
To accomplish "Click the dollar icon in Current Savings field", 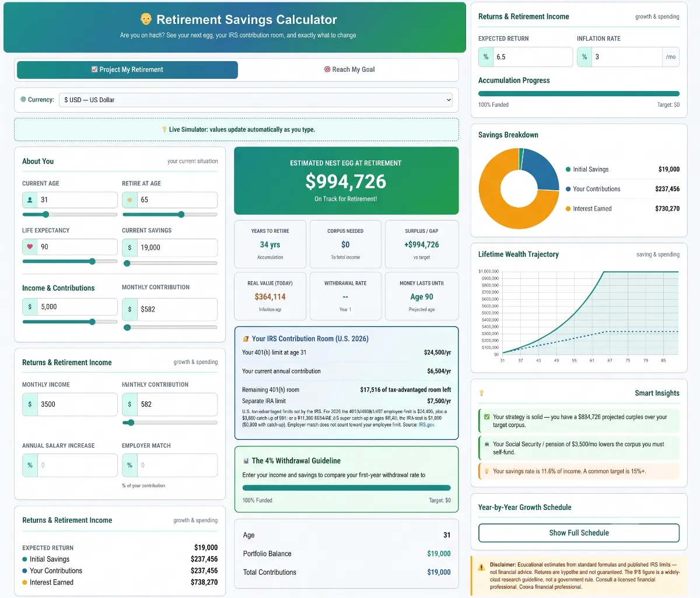I will tap(129, 247).
